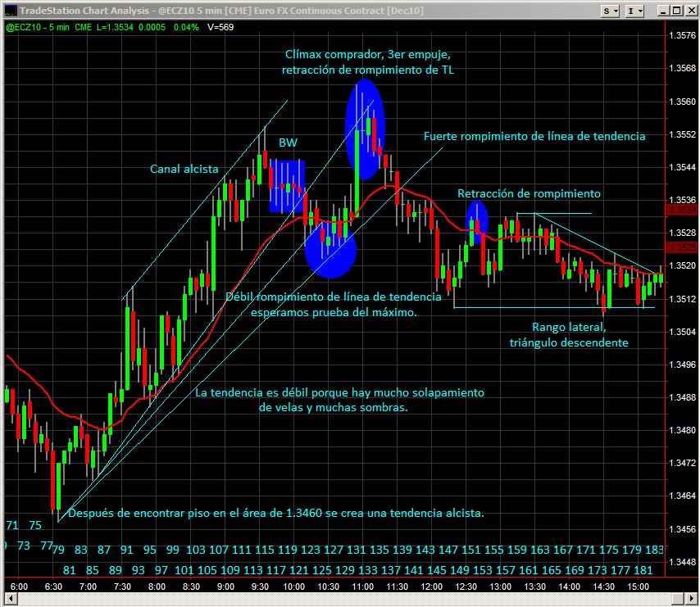Click bar number 79 label
700x607 pixels.
pos(58,550)
